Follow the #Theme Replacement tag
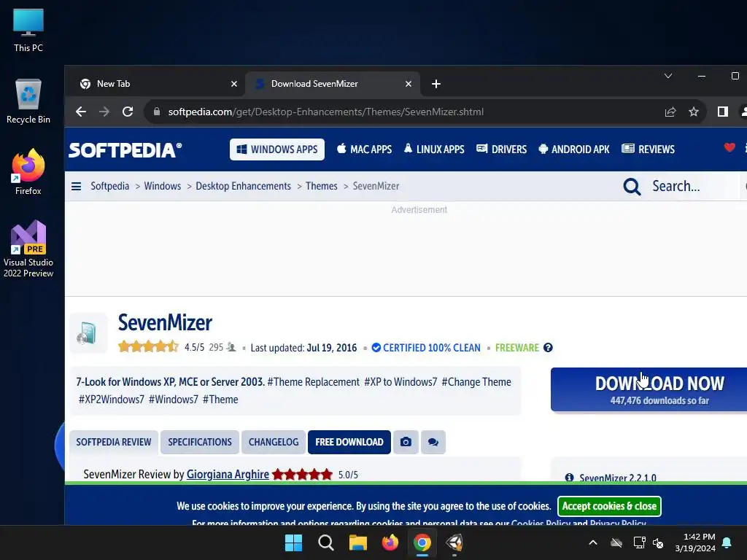This screenshot has width=747, height=560. point(313,382)
